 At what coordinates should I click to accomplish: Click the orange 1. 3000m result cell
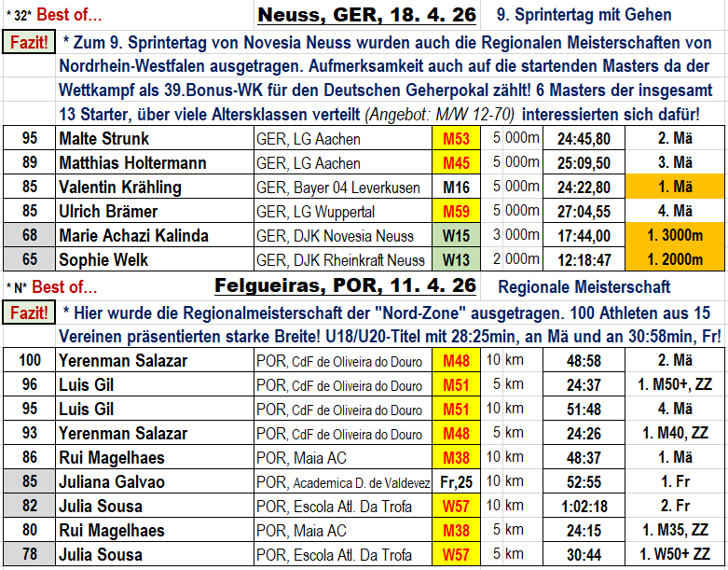676,236
